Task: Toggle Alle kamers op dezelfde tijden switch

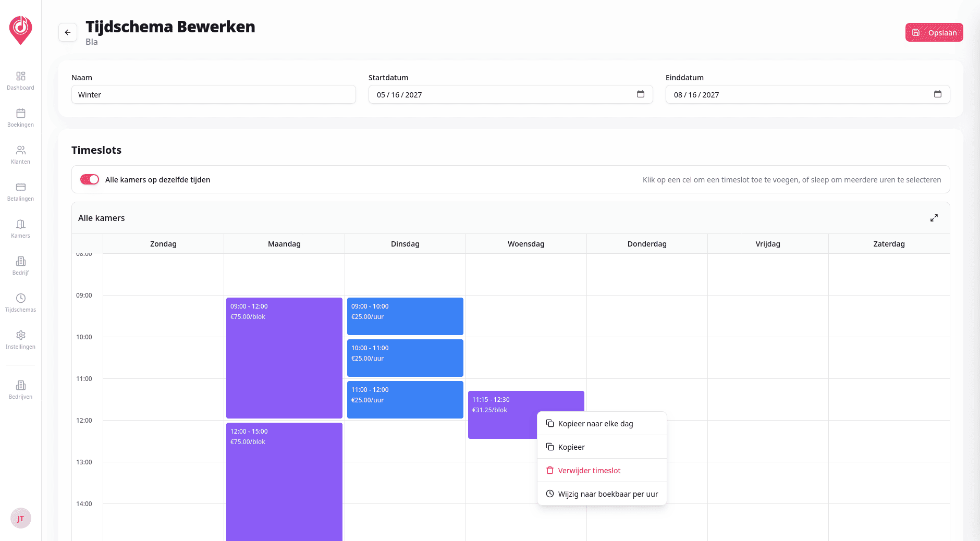Action: point(90,179)
